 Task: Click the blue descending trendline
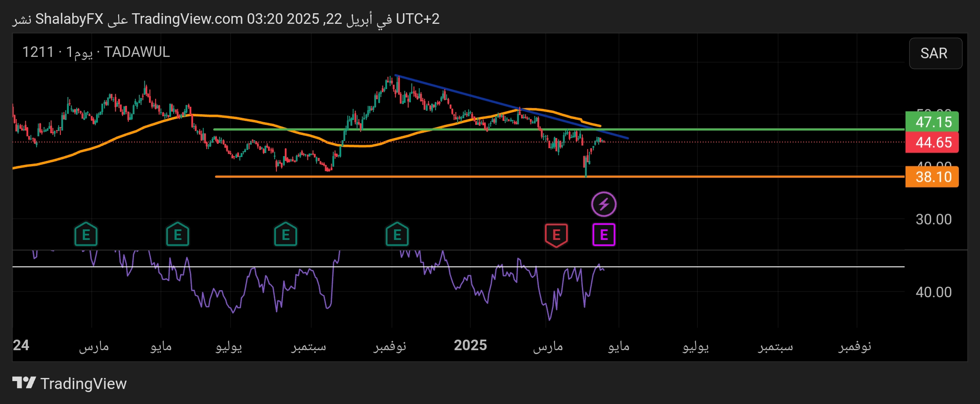point(511,106)
